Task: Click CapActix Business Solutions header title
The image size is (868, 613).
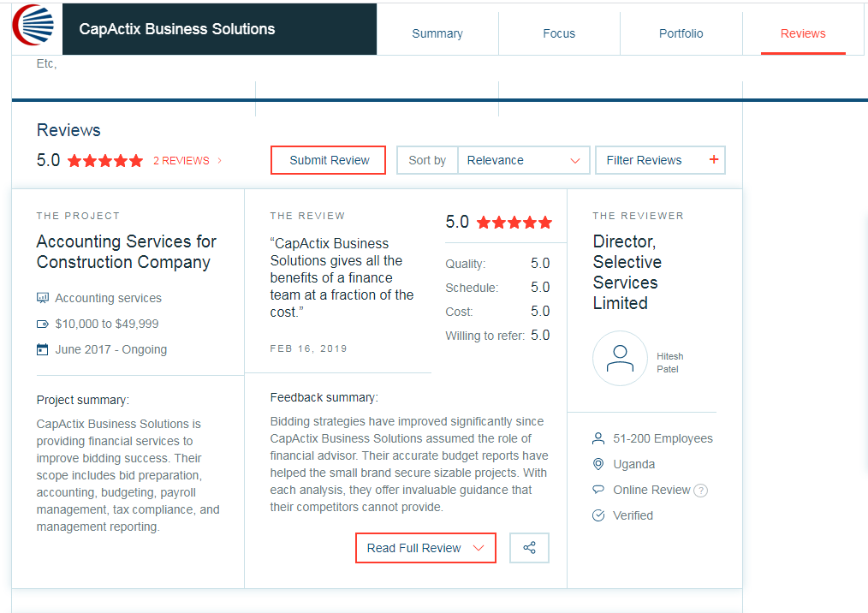Action: pyautogui.click(x=177, y=29)
